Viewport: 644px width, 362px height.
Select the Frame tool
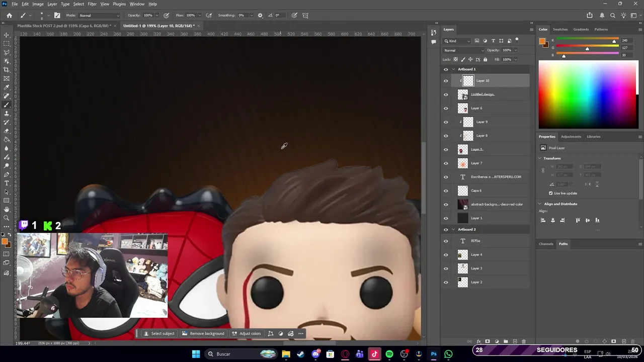[7, 78]
